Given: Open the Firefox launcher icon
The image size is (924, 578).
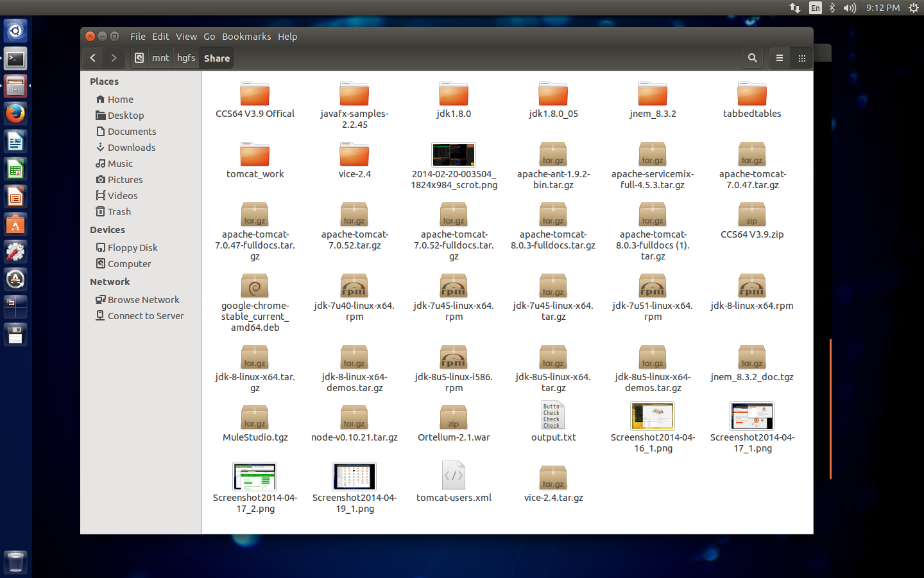Looking at the screenshot, I should tap(15, 114).
